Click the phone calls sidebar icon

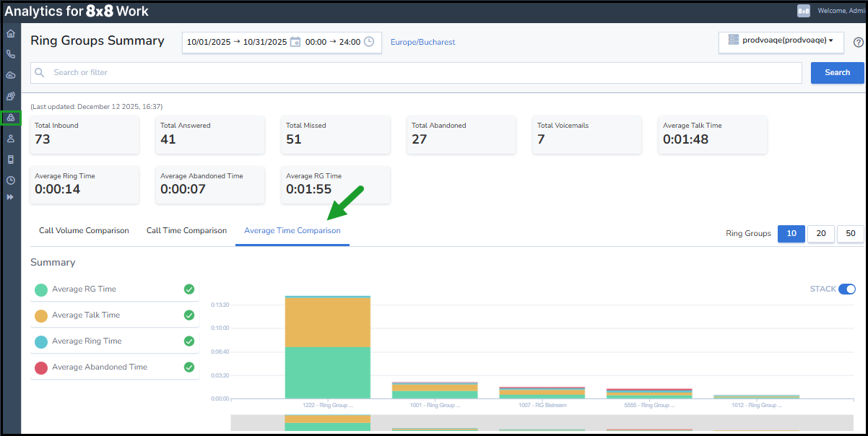tap(11, 54)
